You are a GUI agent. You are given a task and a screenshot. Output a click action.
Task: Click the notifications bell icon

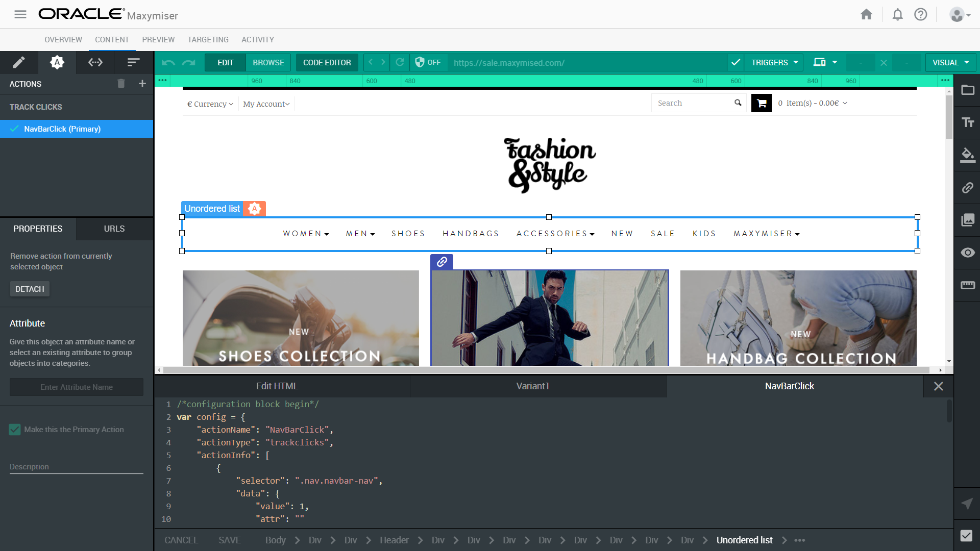click(897, 14)
